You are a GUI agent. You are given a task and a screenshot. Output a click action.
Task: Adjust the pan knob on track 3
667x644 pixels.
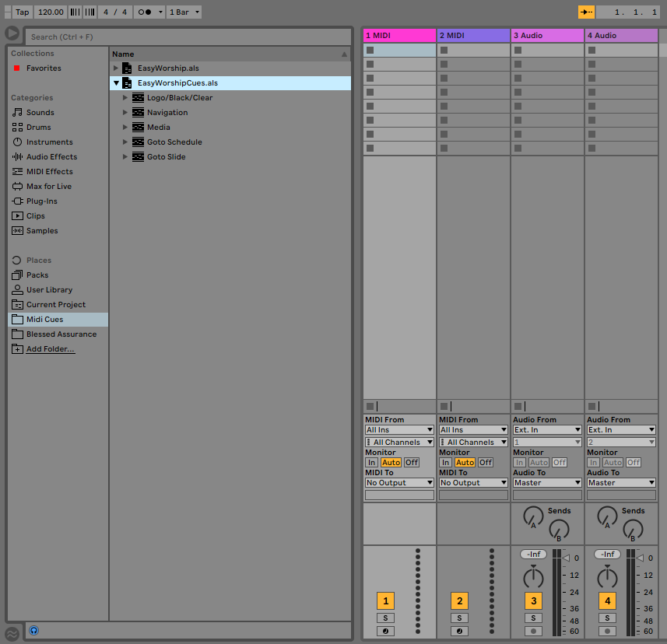pyautogui.click(x=533, y=576)
